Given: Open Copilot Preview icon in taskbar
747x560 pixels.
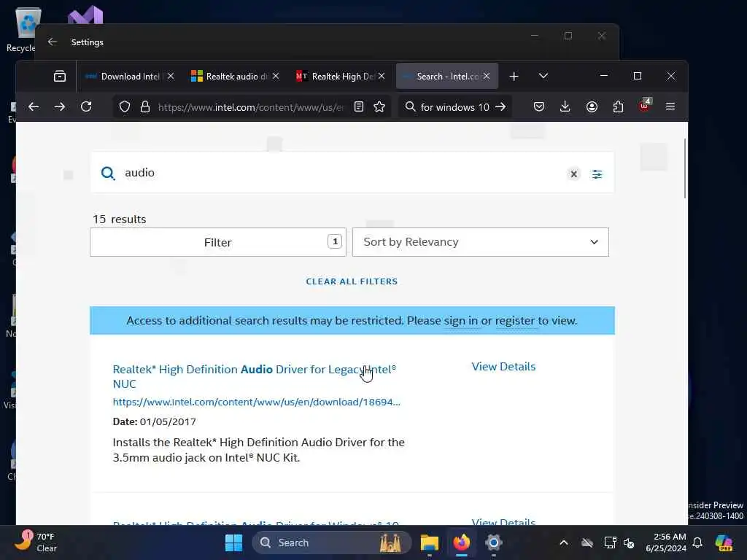Looking at the screenshot, I should 724,542.
